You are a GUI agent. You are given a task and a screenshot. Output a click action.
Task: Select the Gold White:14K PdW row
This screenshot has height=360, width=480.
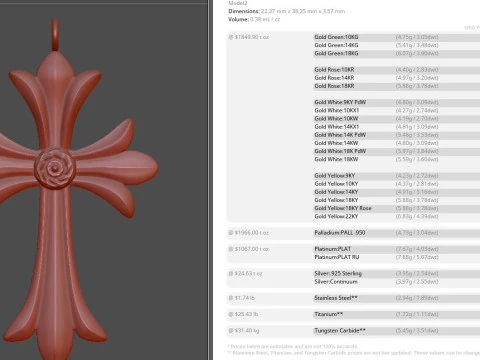click(x=397, y=135)
